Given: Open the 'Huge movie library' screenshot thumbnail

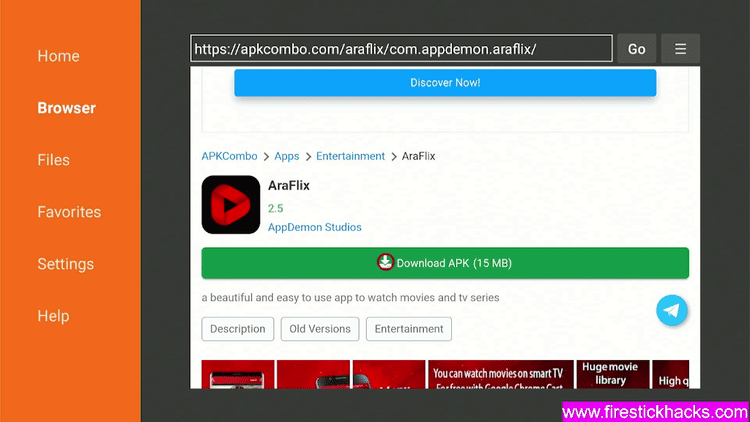Looking at the screenshot, I should click(x=613, y=374).
